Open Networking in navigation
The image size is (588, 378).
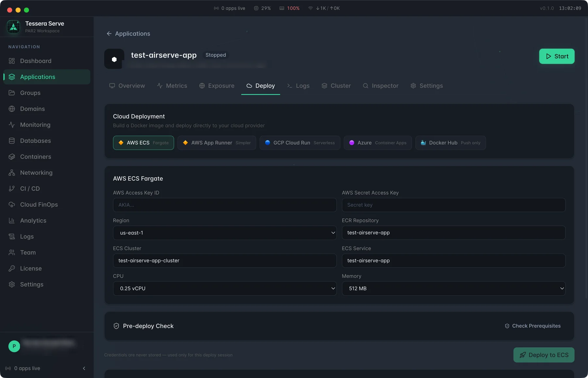pyautogui.click(x=47, y=173)
